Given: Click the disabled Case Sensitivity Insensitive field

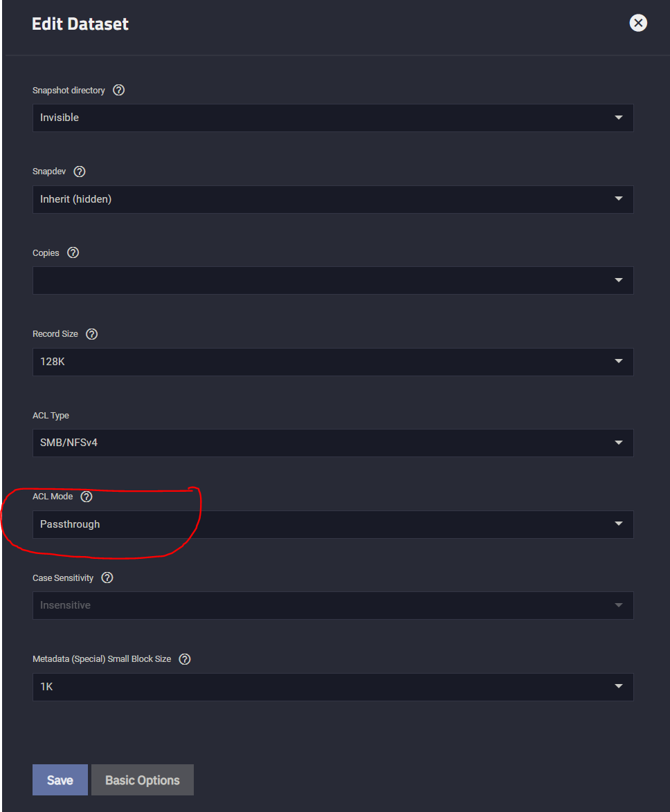Looking at the screenshot, I should 333,605.
